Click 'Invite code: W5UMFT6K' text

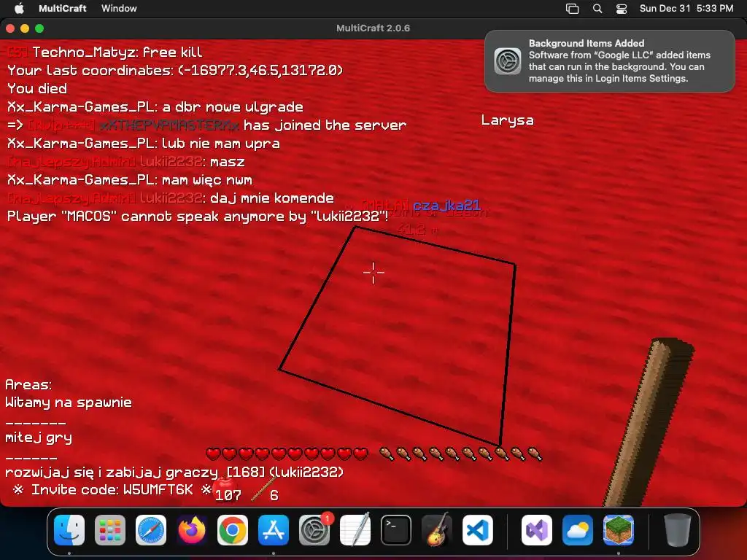[112, 489]
